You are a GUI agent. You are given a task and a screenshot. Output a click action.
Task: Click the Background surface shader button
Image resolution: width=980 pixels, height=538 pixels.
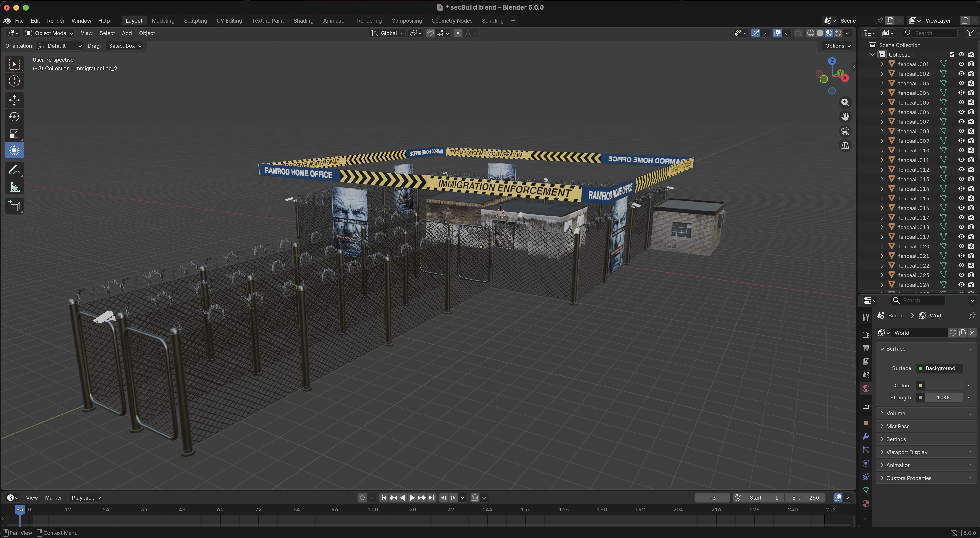pos(940,368)
